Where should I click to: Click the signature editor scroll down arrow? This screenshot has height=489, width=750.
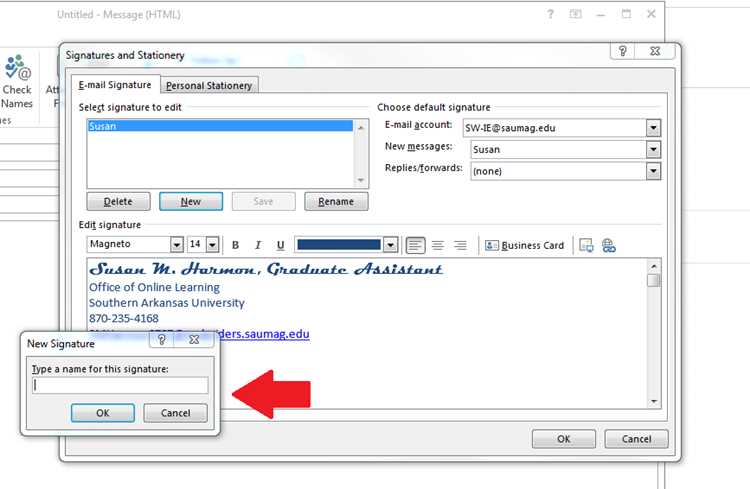pos(654,401)
